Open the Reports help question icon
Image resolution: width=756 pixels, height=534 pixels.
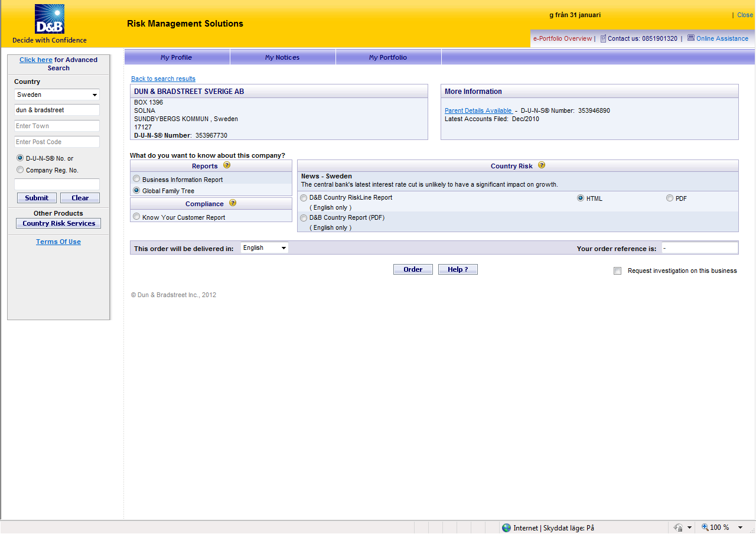coord(227,166)
